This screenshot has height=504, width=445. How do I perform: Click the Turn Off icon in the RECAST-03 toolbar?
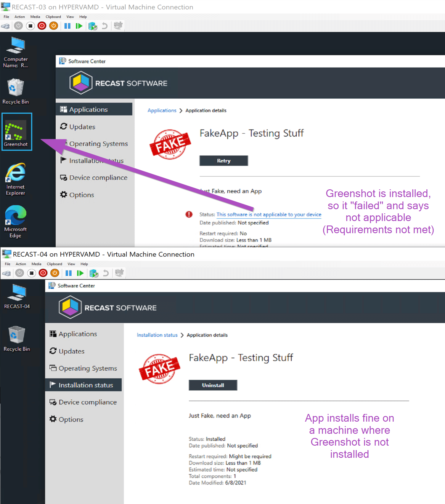click(x=30, y=26)
